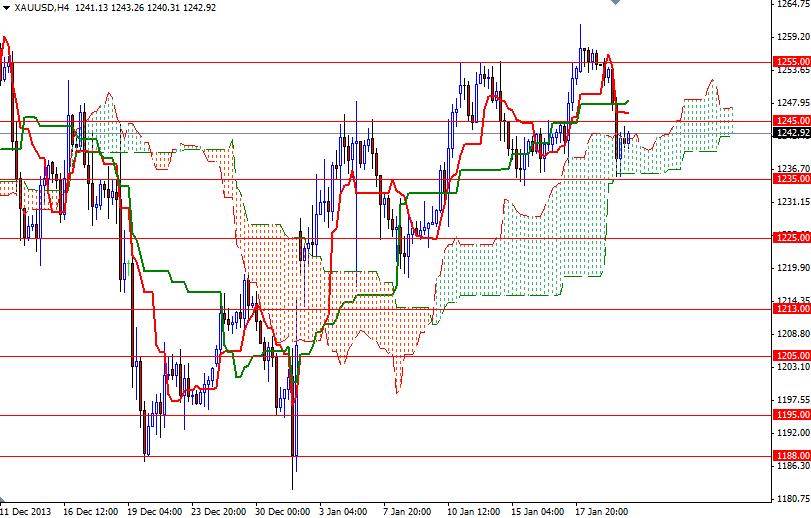Click the XAUUSD,H4 chart title text
The width and height of the screenshot is (811, 518).
pyautogui.click(x=41, y=7)
